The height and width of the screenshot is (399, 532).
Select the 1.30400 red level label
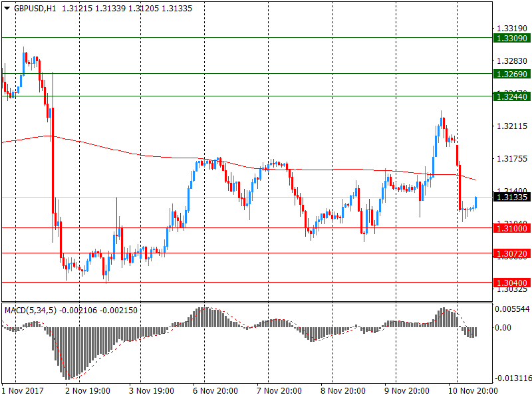click(511, 283)
